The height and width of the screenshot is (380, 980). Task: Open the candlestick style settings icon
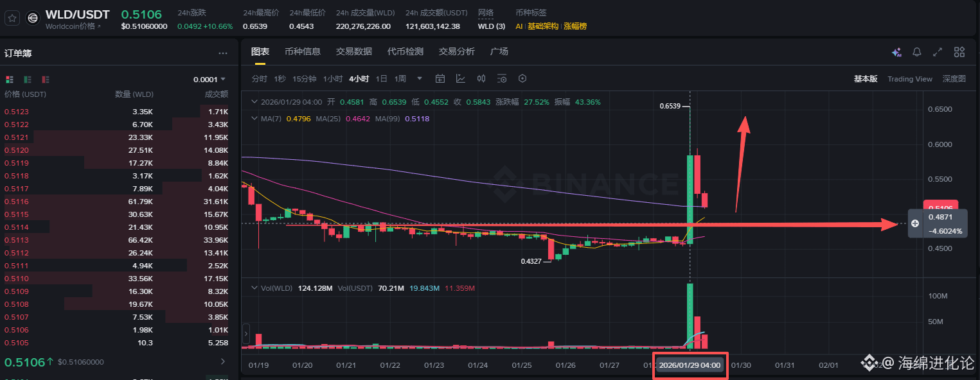pos(481,78)
